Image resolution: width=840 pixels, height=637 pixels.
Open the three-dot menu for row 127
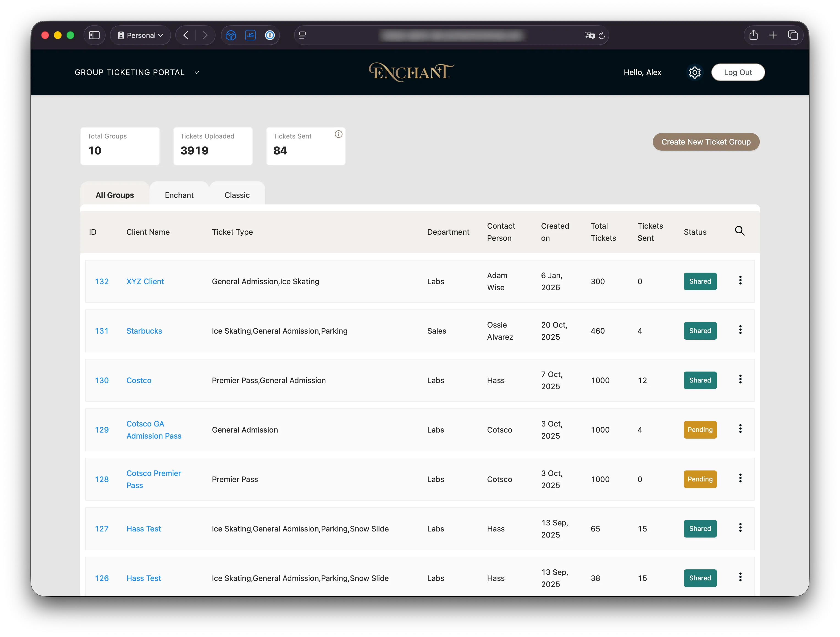pyautogui.click(x=740, y=527)
